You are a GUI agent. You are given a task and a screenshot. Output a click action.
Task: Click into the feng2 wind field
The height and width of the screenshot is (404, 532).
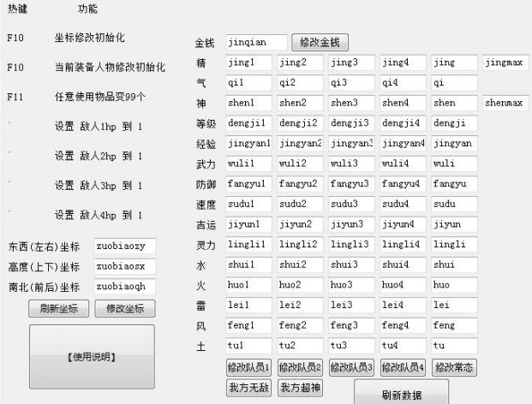click(300, 326)
